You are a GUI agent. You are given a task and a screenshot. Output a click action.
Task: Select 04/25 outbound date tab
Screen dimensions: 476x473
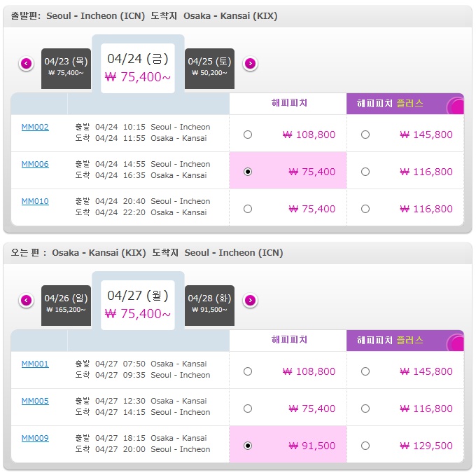click(209, 69)
